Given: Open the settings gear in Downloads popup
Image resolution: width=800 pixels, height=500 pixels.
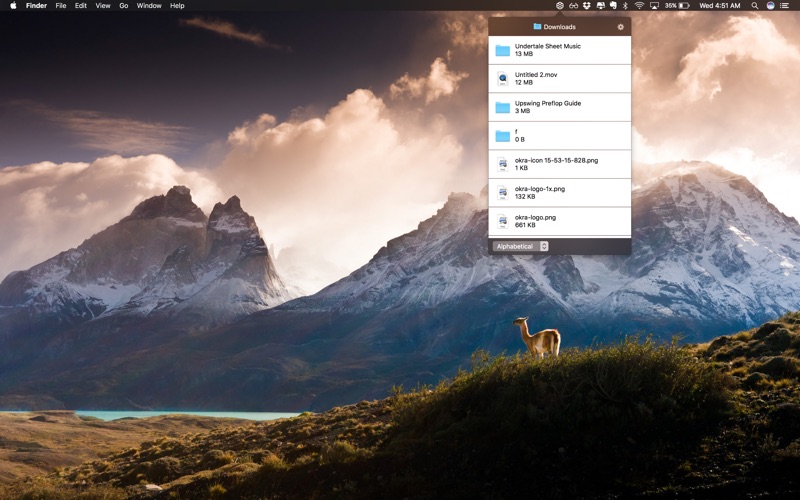Looking at the screenshot, I should (620, 27).
